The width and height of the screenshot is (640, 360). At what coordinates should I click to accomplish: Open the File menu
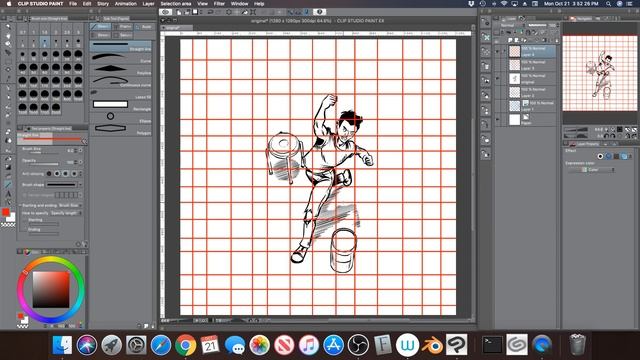click(x=73, y=4)
